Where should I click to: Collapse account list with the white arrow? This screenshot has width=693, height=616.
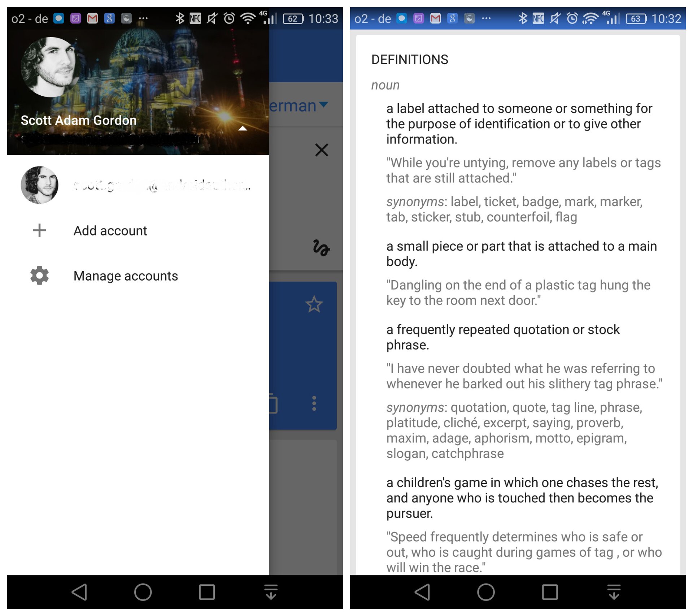(243, 128)
